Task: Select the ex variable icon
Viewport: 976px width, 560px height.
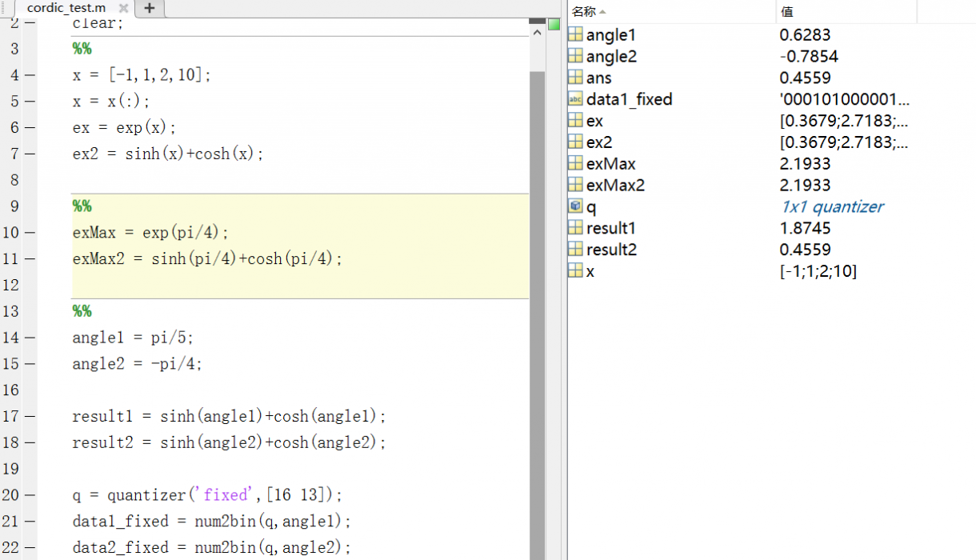Action: coord(575,120)
